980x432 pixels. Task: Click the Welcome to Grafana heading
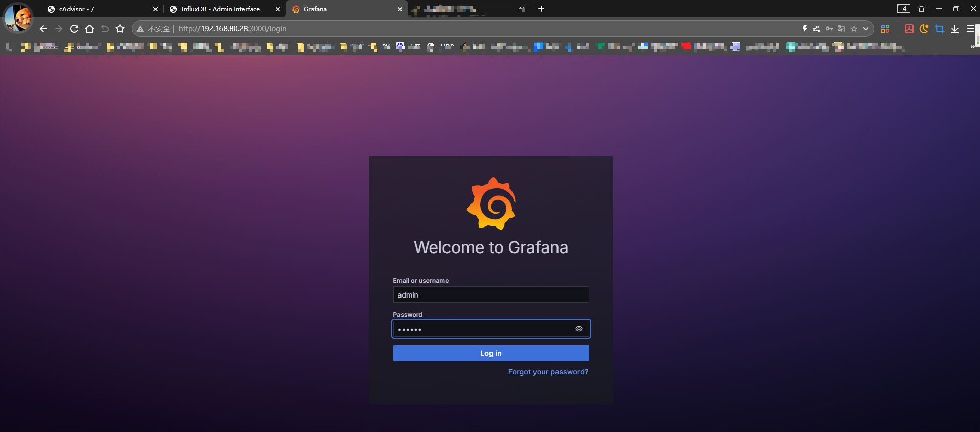click(491, 247)
